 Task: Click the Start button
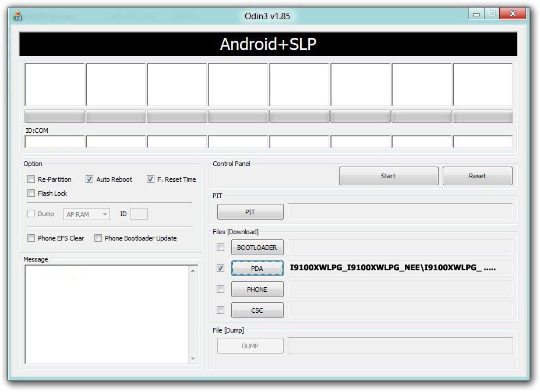tap(389, 176)
